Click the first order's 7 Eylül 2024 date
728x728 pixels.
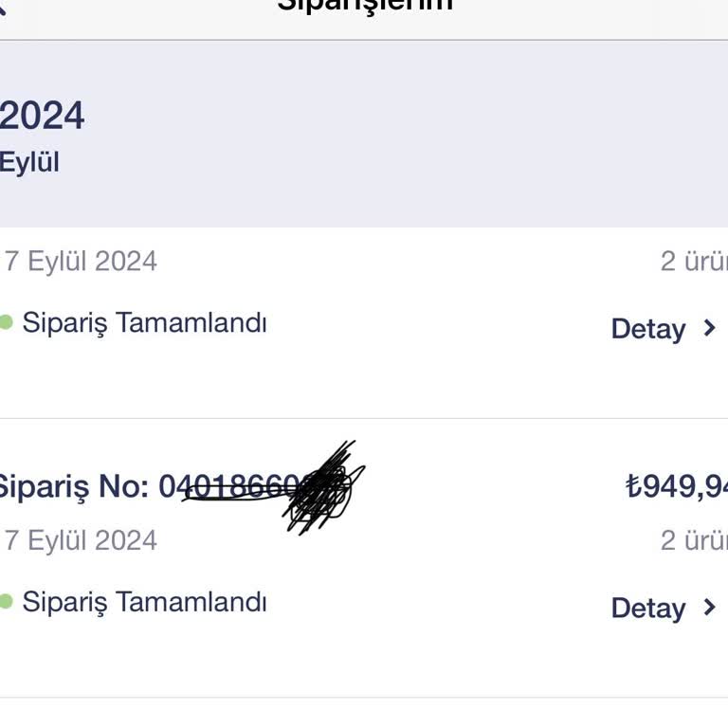point(81,262)
